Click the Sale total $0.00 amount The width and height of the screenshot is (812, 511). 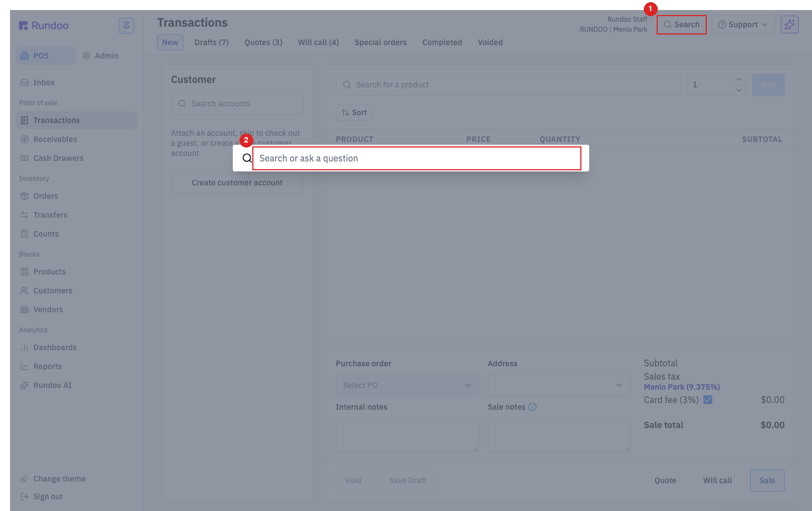(x=772, y=425)
